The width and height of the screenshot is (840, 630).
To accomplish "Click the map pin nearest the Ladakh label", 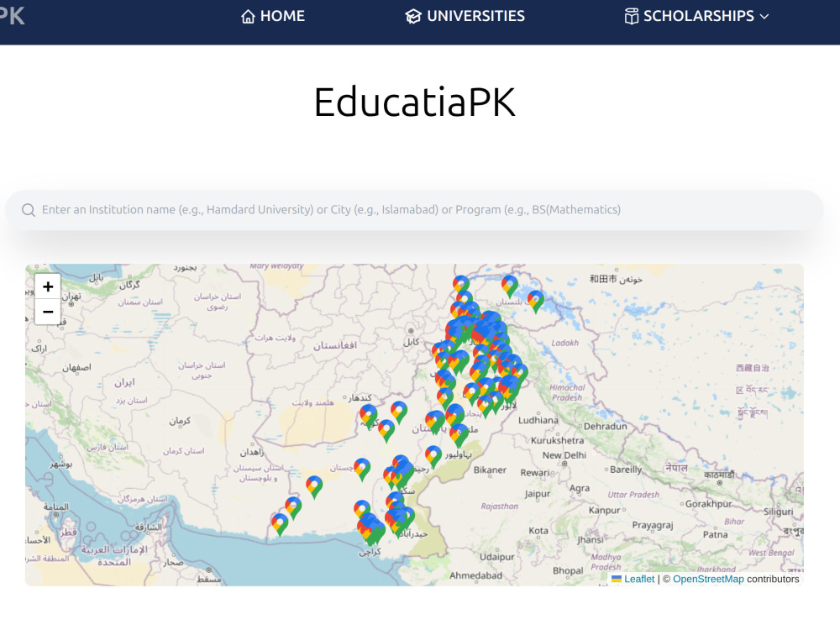I will [536, 302].
